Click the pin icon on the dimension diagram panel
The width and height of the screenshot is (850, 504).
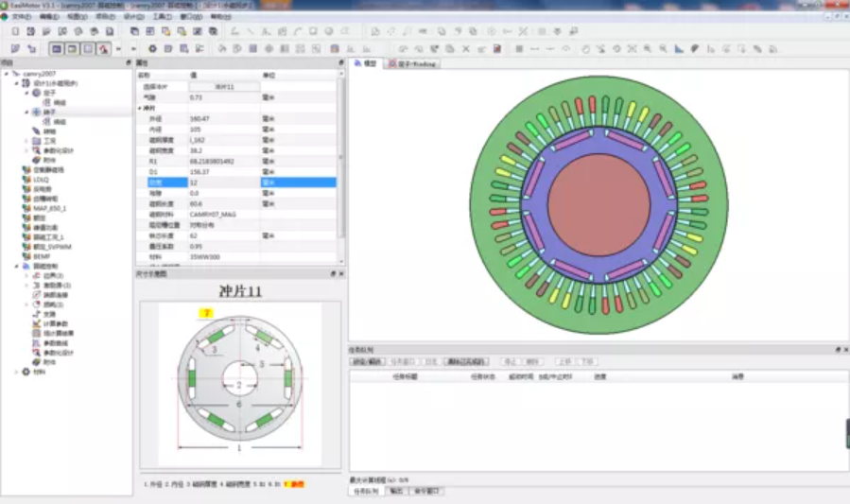[x=333, y=274]
